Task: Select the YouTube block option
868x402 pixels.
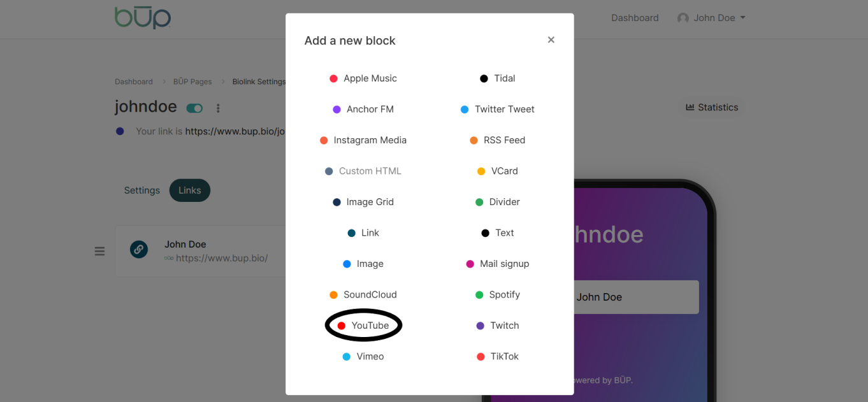Action: pos(363,326)
